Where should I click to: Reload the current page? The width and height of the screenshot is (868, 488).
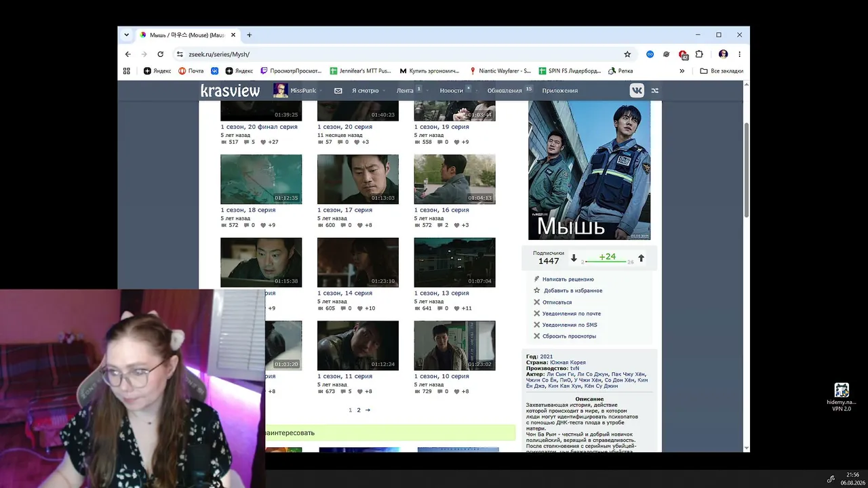[x=160, y=54]
